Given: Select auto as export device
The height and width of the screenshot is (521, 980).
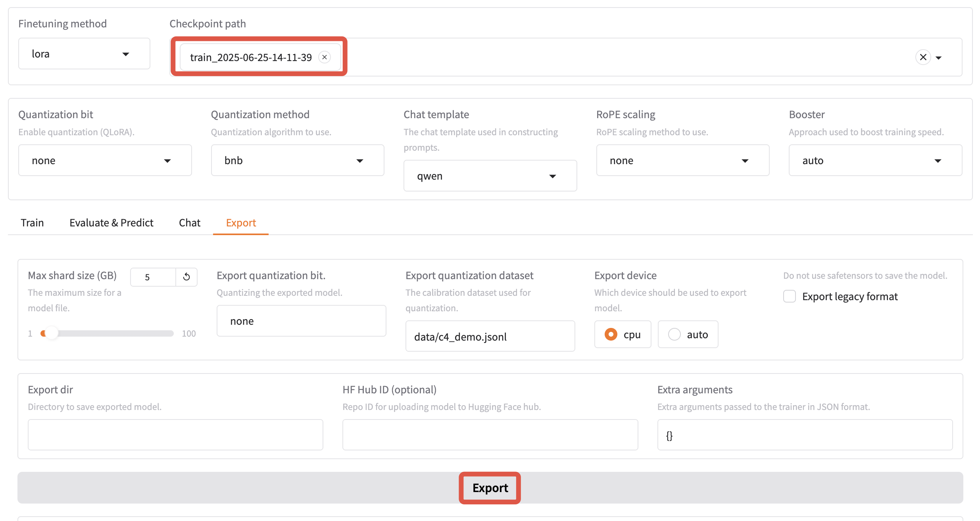Looking at the screenshot, I should [674, 334].
